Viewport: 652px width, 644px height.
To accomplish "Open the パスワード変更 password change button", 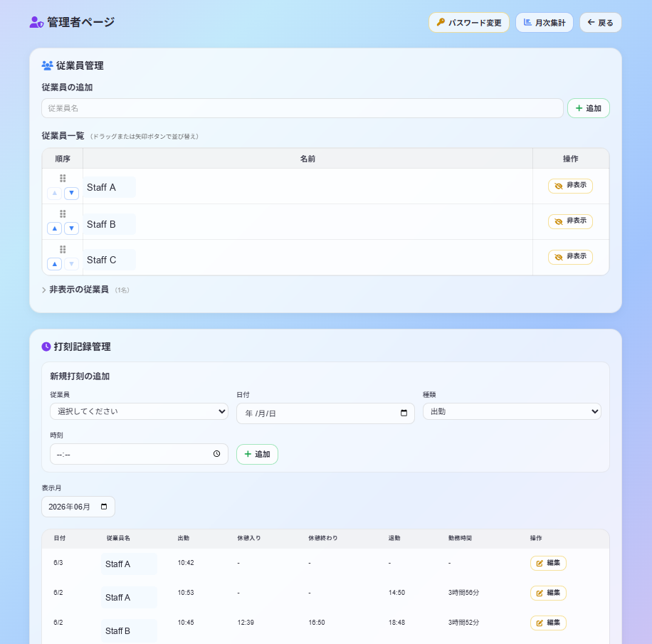I will click(x=468, y=23).
